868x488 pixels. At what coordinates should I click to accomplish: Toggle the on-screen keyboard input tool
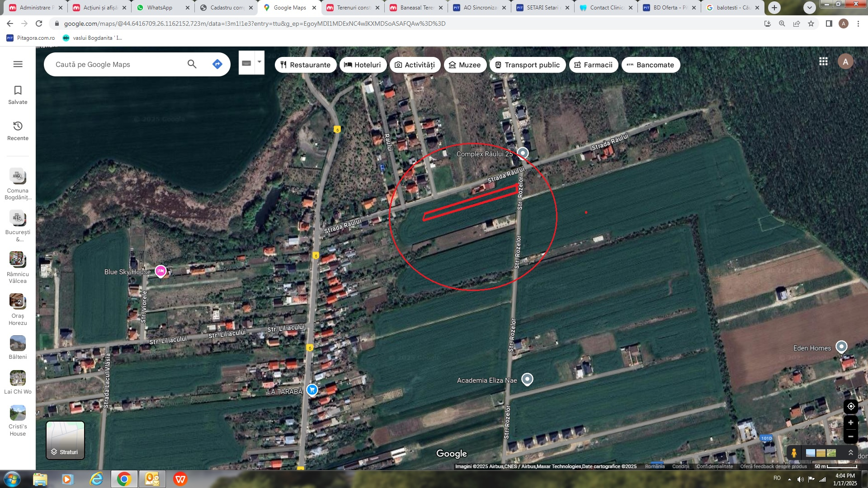point(246,63)
